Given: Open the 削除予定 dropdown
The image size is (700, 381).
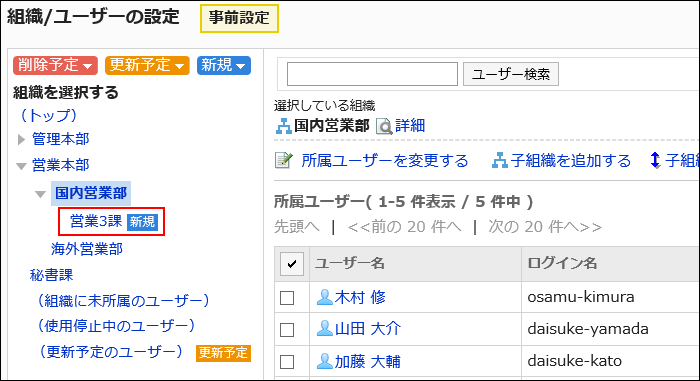Looking at the screenshot, I should tap(55, 65).
